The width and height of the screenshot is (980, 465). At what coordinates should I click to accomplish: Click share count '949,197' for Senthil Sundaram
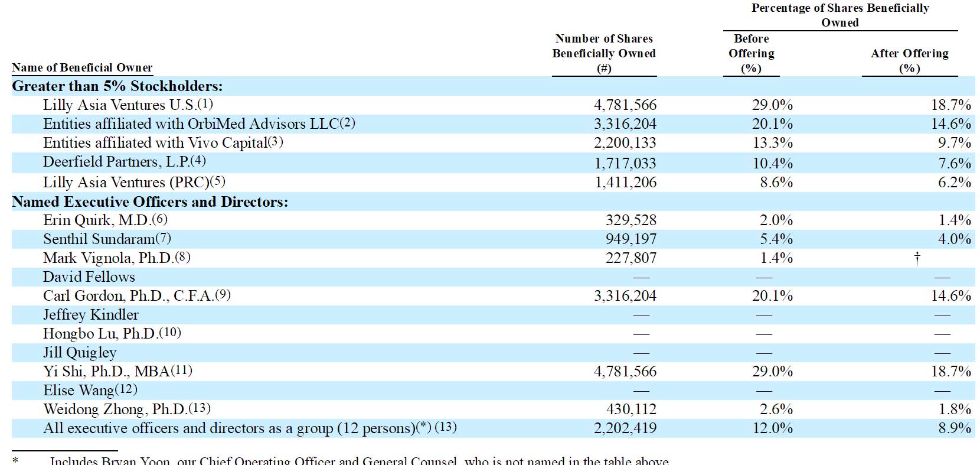point(631,239)
